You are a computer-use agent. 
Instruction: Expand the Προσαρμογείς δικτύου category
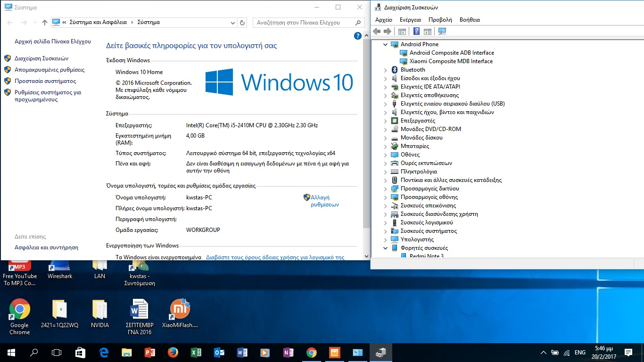click(x=386, y=189)
